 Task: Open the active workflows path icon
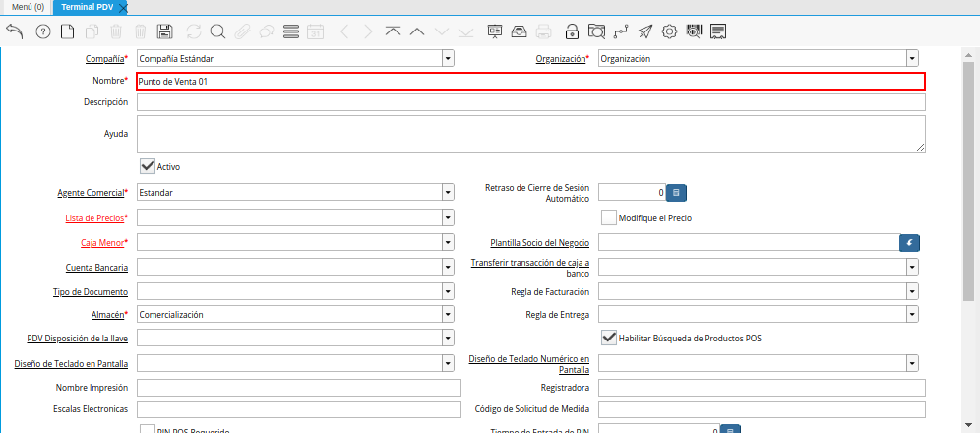point(621,31)
